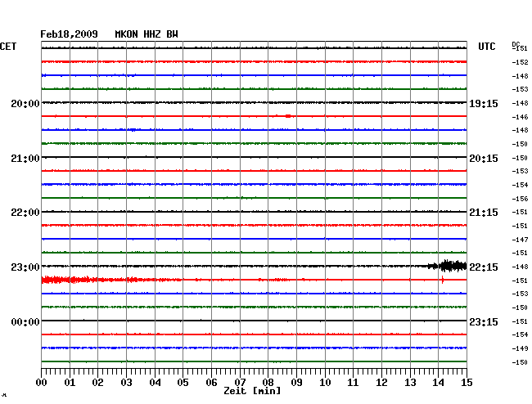Click the DC value "-150" on the 20:15 row
The image size is (532, 404).
520,158
